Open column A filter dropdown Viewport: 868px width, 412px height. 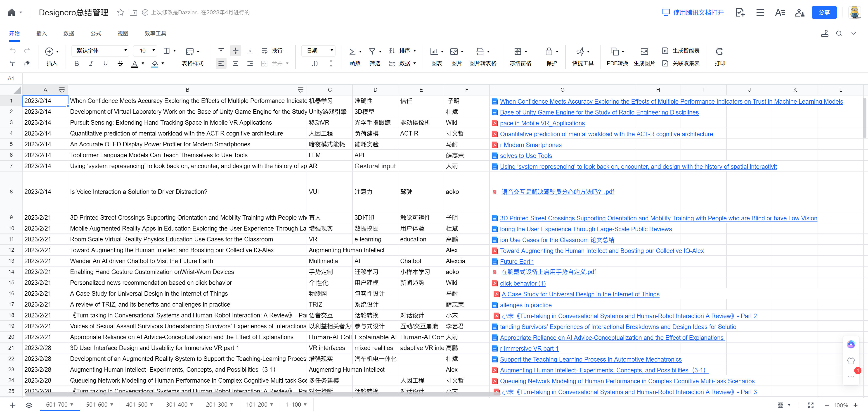pyautogui.click(x=62, y=90)
